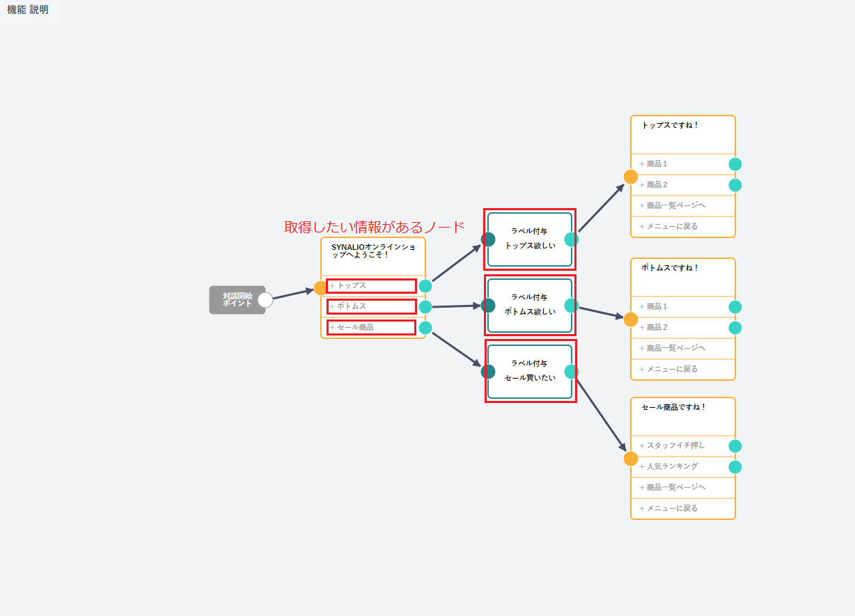
Task: Select the ボトムス option in welcome node
Action: (x=372, y=307)
